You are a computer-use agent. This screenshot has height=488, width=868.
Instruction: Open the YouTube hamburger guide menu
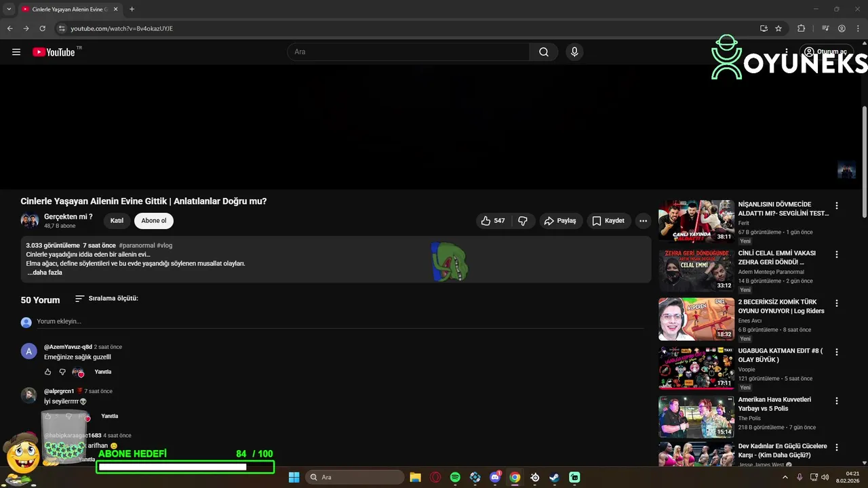(16, 52)
